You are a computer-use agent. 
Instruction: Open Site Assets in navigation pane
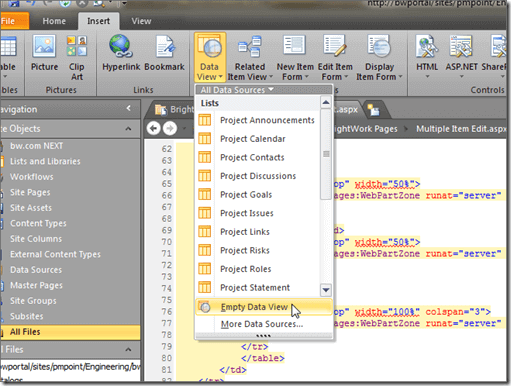(31, 208)
